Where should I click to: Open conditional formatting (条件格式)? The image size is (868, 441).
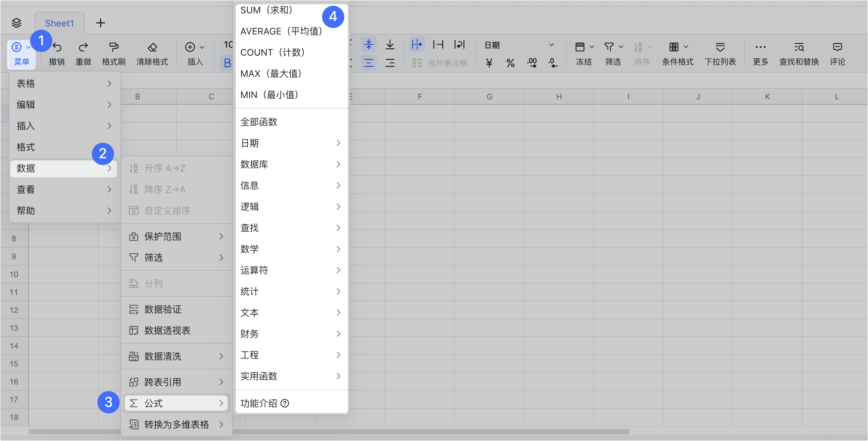point(677,54)
